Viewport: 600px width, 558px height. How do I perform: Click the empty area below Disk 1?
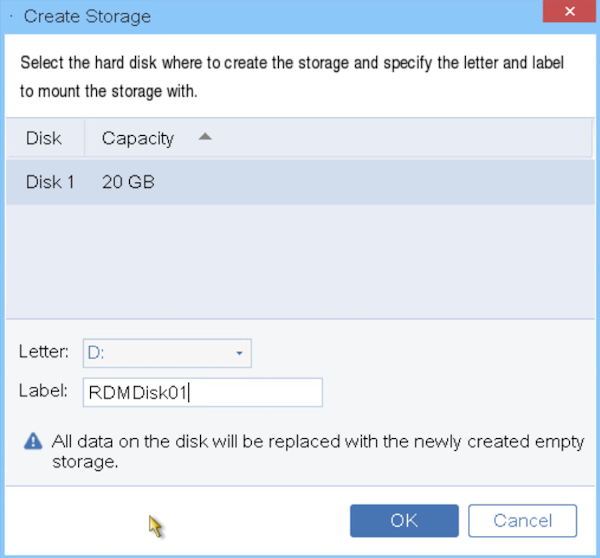(300, 261)
